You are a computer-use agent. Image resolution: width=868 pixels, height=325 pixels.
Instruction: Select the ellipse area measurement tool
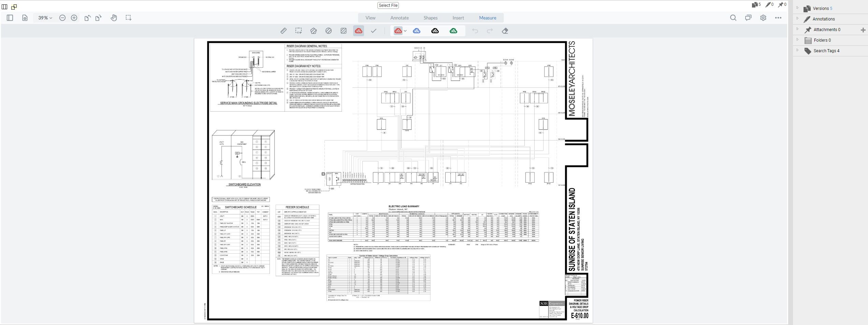329,31
